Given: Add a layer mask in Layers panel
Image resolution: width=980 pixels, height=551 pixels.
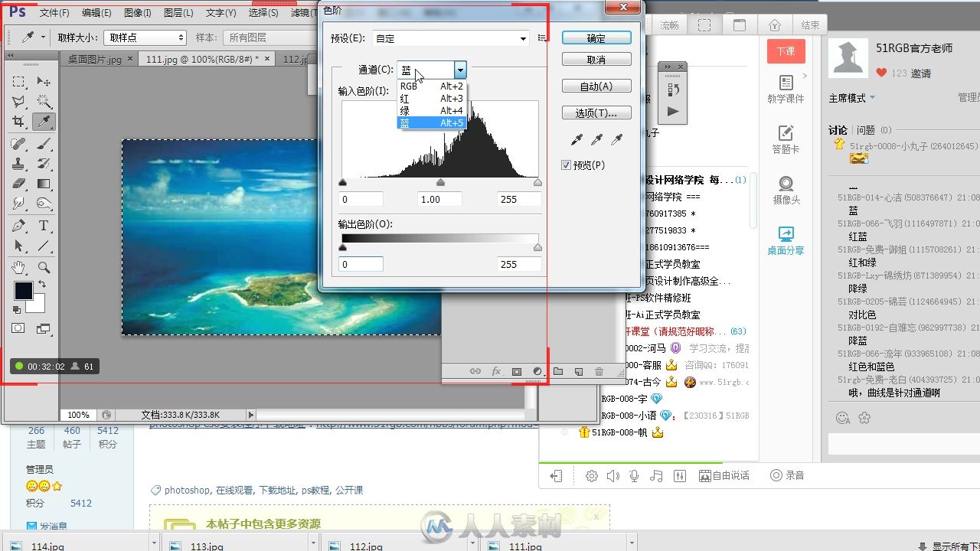Looking at the screenshot, I should click(x=517, y=371).
